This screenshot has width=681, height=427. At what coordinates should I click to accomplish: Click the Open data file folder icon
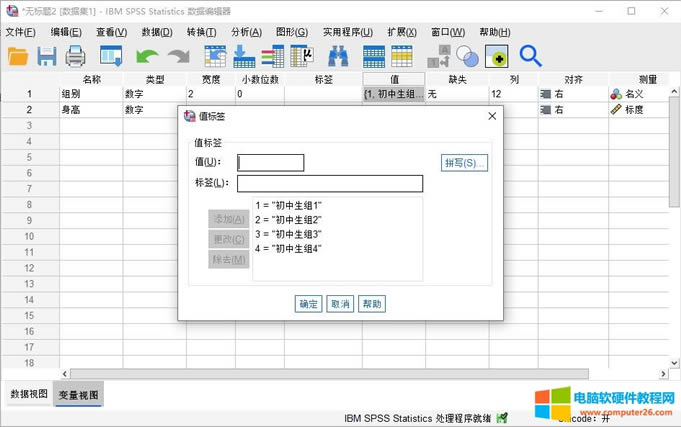pyautogui.click(x=18, y=57)
